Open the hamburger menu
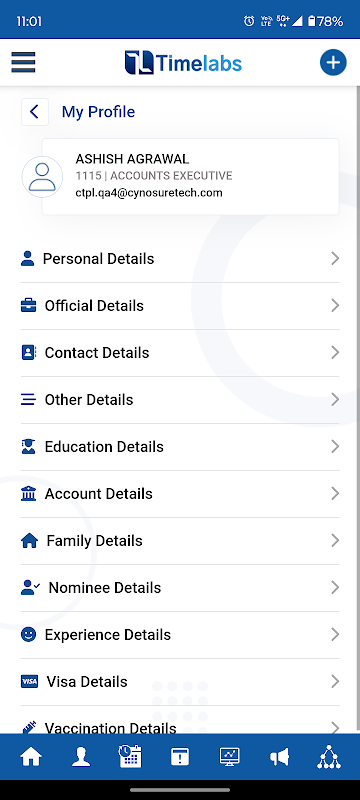This screenshot has height=800, width=360. (x=23, y=63)
